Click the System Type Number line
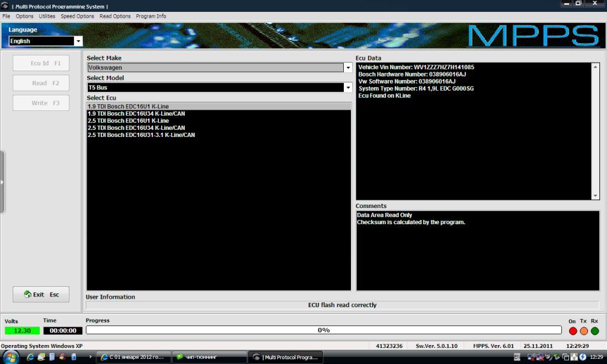Image resolution: width=607 pixels, height=364 pixels. point(416,89)
